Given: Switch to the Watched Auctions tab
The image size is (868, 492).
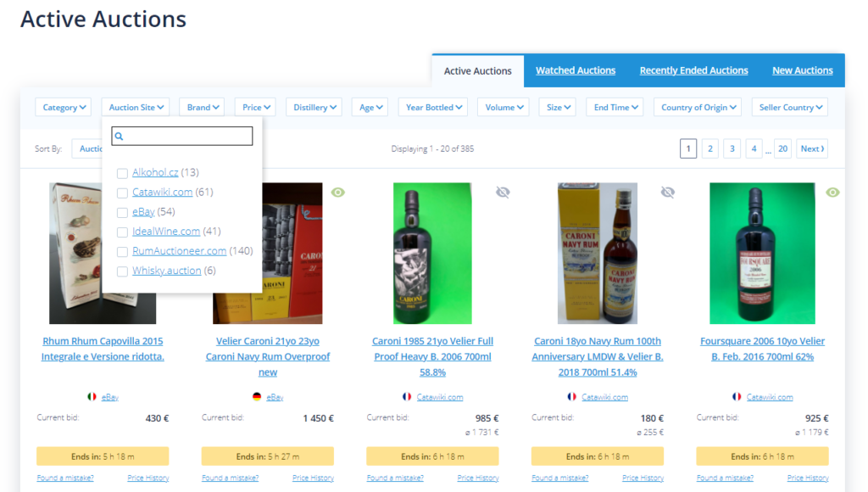Looking at the screenshot, I should pos(576,70).
